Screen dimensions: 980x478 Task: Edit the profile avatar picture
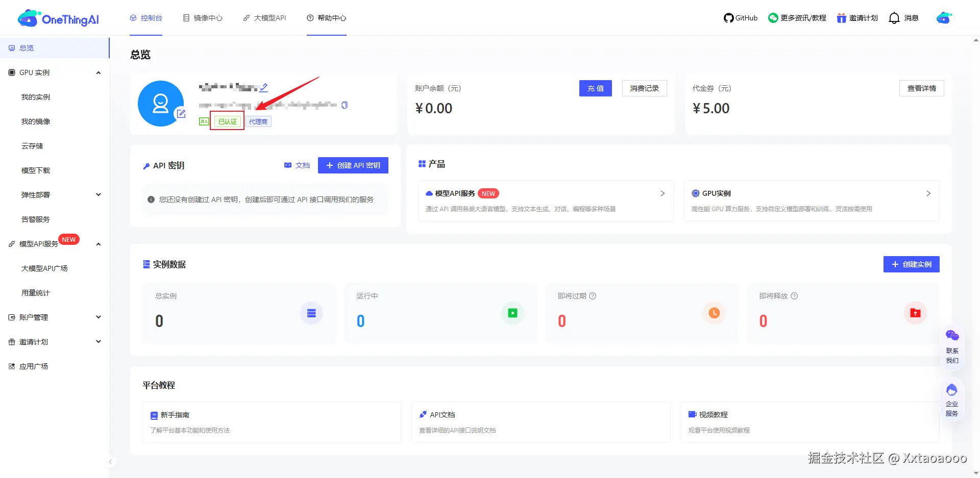coord(181,114)
